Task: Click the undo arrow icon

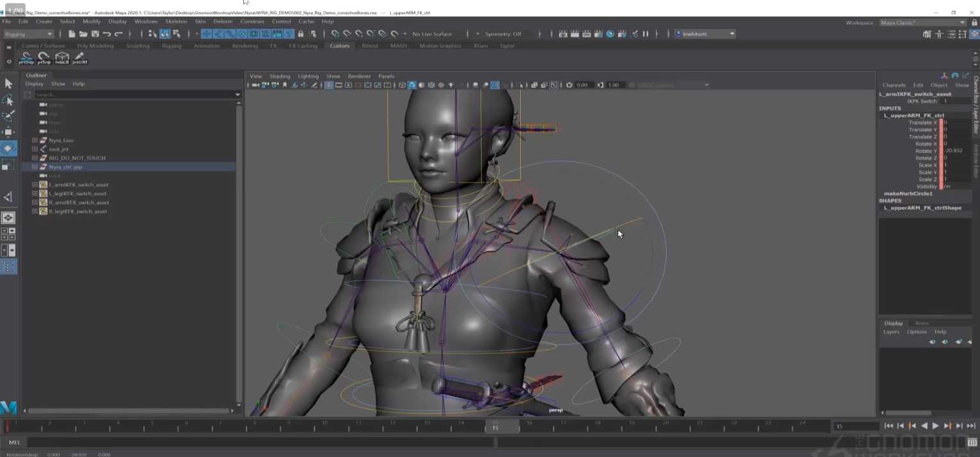Action: click(x=106, y=34)
